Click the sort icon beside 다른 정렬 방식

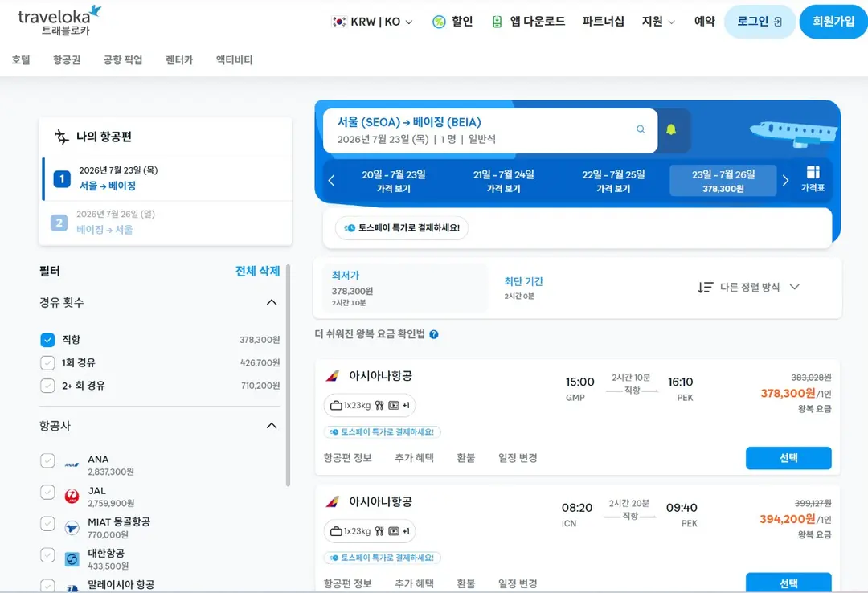706,287
